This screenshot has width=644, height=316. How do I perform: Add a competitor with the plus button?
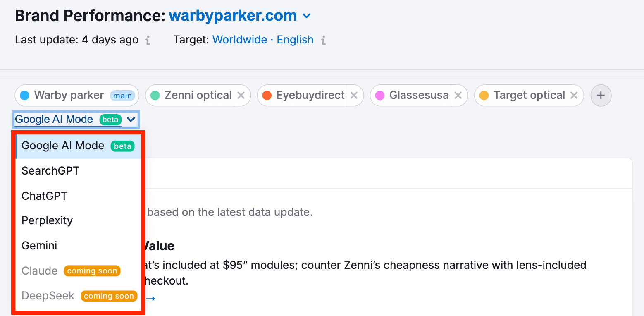click(601, 96)
